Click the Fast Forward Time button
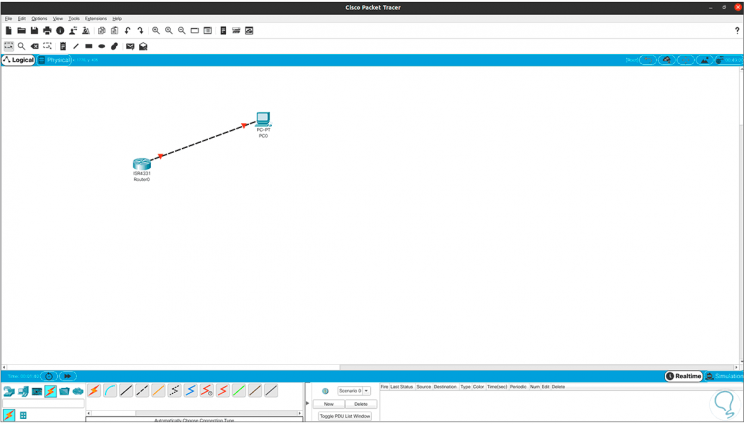745x424 pixels. pos(67,376)
